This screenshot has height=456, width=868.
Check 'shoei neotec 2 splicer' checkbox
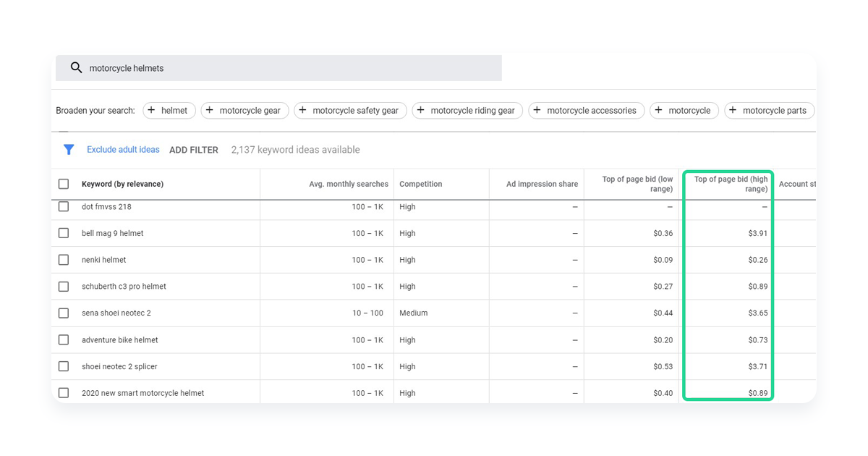64,366
